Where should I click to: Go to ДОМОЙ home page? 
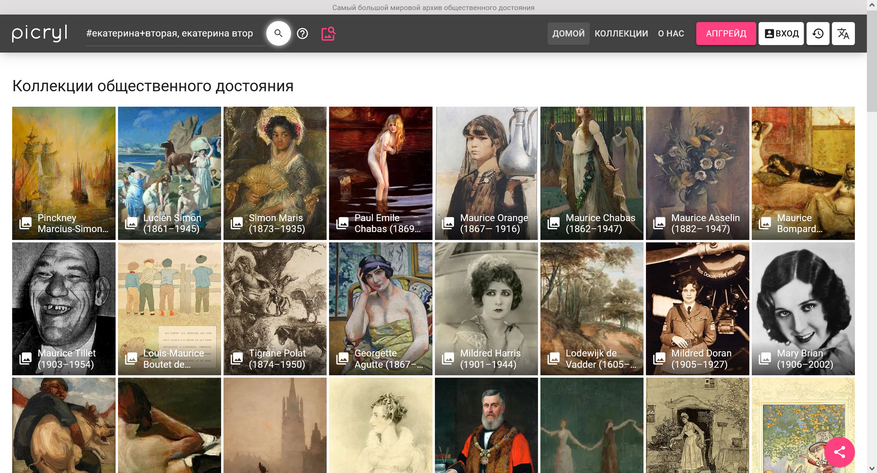[568, 34]
